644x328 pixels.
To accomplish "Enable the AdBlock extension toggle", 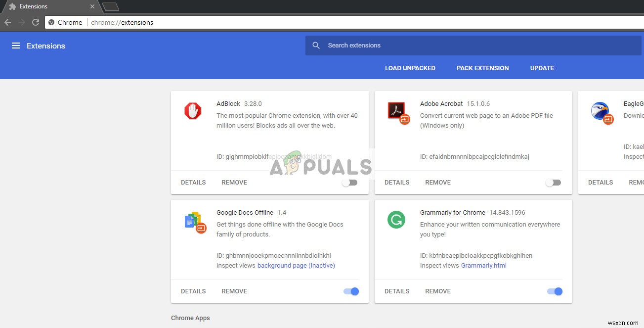I will (x=350, y=183).
